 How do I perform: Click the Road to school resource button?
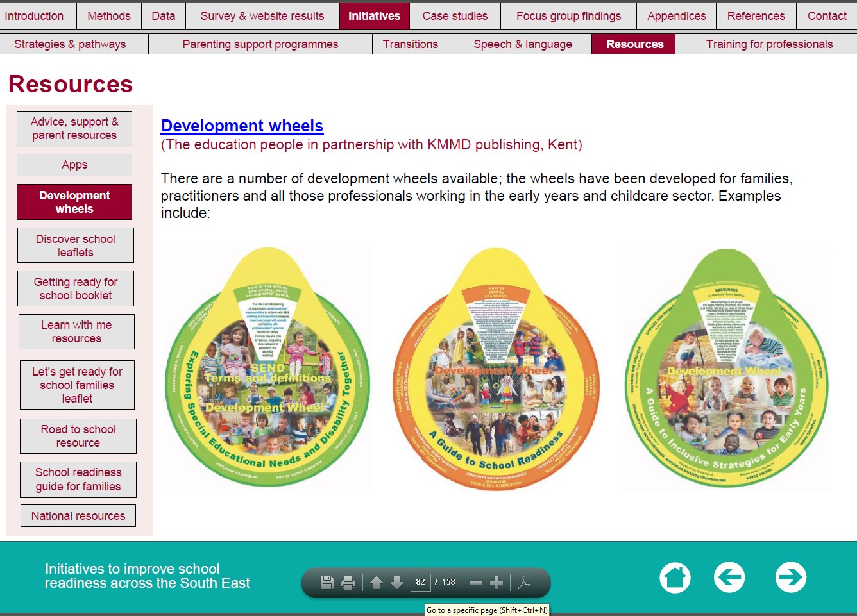point(78,436)
